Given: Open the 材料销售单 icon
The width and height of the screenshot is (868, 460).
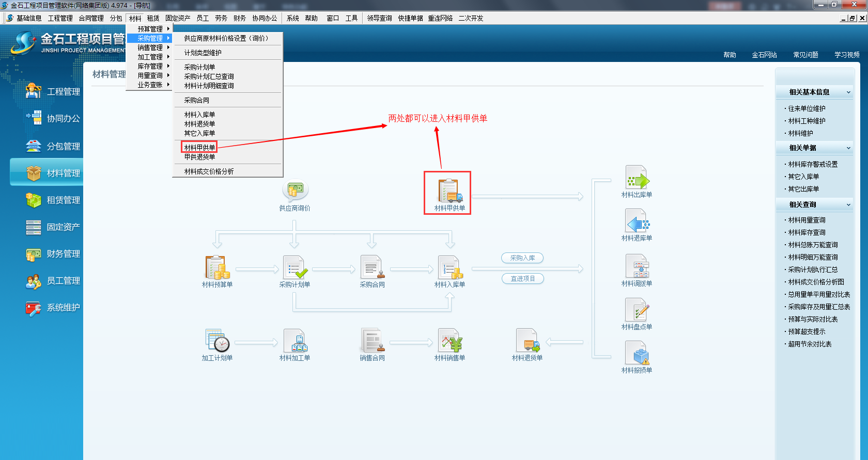Looking at the screenshot, I should (x=450, y=341).
